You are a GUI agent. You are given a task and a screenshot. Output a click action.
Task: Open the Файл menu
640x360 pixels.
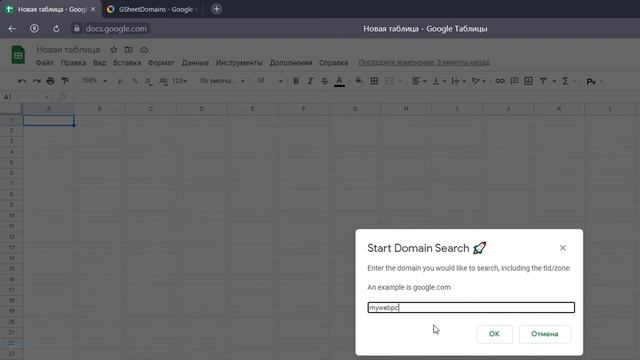click(44, 62)
